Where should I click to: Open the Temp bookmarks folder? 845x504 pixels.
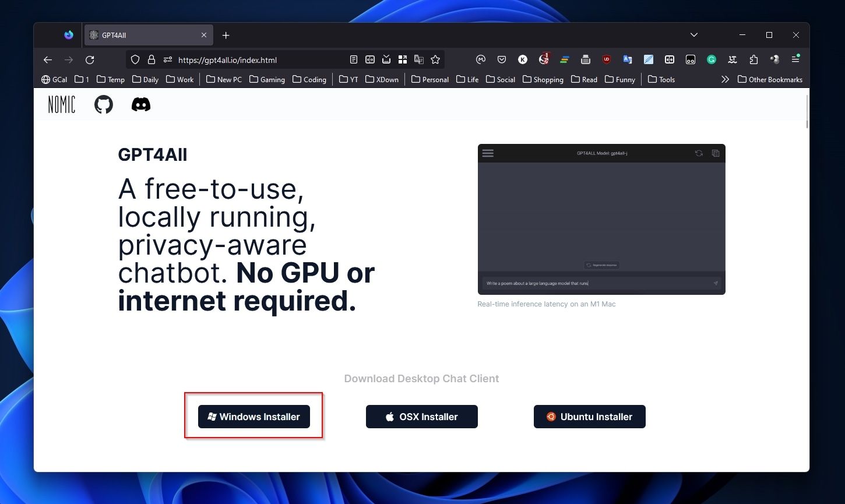[111, 79]
